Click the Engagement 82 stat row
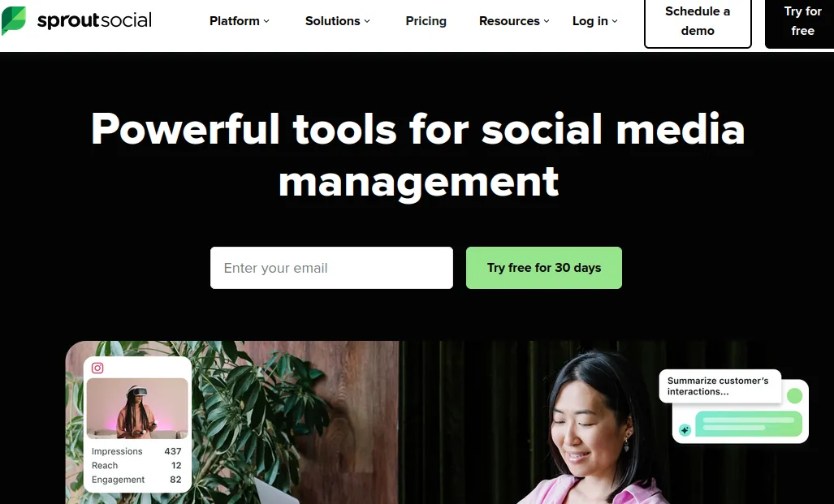The image size is (834, 504). coord(136,480)
